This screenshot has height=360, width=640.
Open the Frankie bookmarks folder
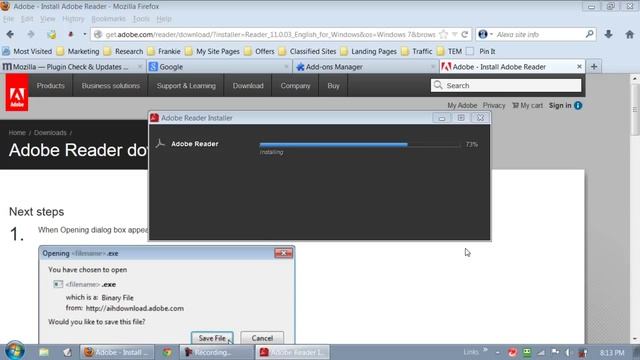coord(164,51)
